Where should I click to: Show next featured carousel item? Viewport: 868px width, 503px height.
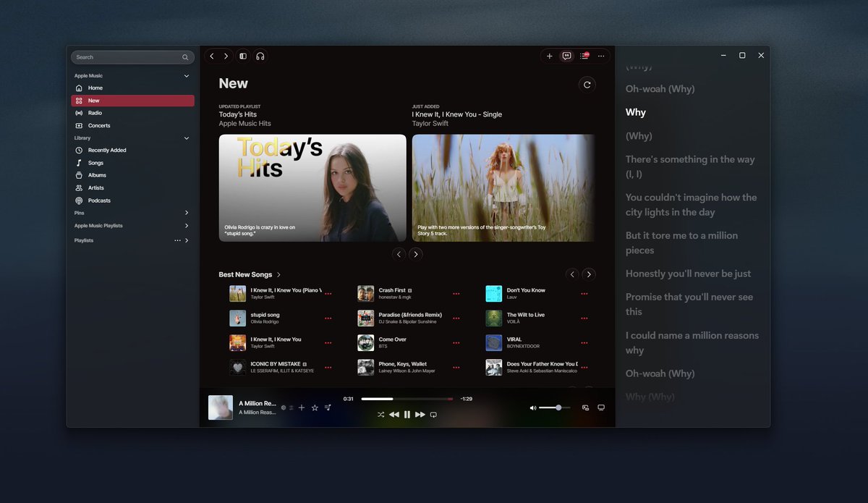[415, 254]
